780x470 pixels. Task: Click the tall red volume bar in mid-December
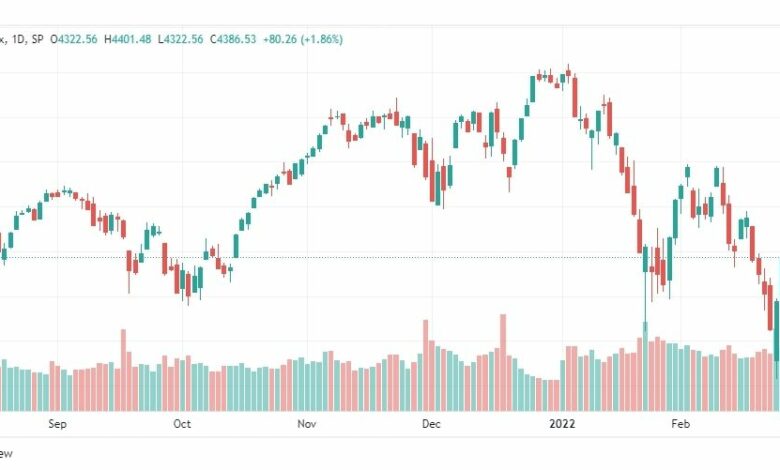click(503, 363)
